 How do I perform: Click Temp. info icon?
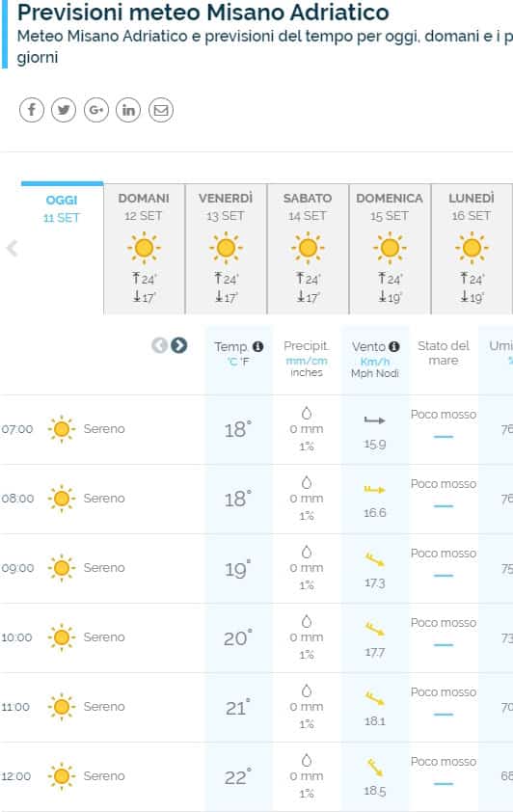click(257, 346)
